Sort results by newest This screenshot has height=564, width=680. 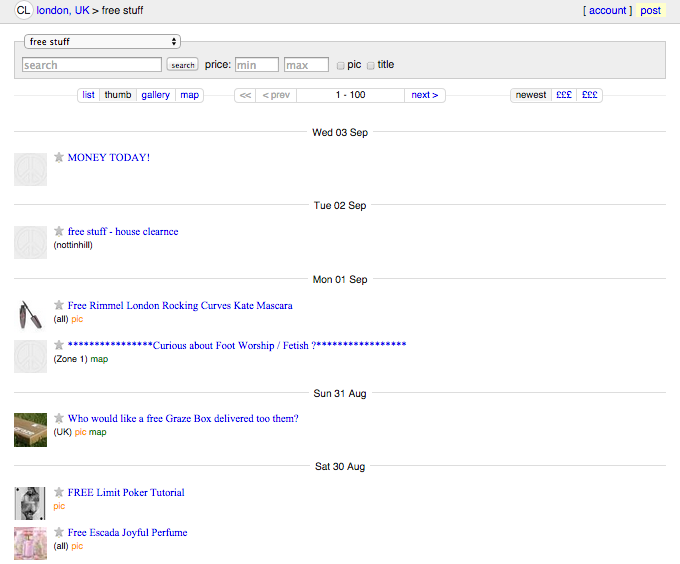click(531, 95)
